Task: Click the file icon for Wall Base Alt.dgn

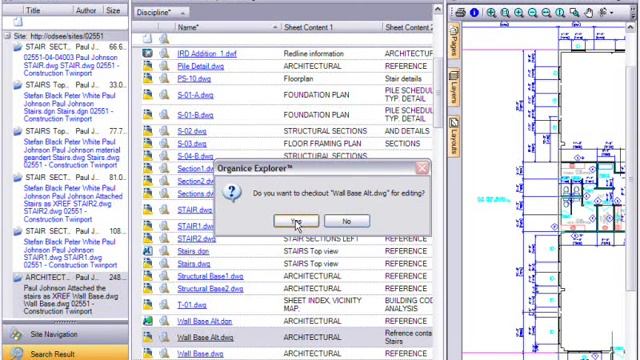Action: pos(147,321)
